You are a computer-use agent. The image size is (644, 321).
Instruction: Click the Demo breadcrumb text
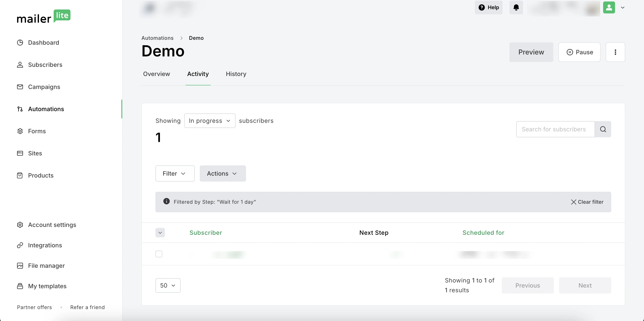pos(196,38)
